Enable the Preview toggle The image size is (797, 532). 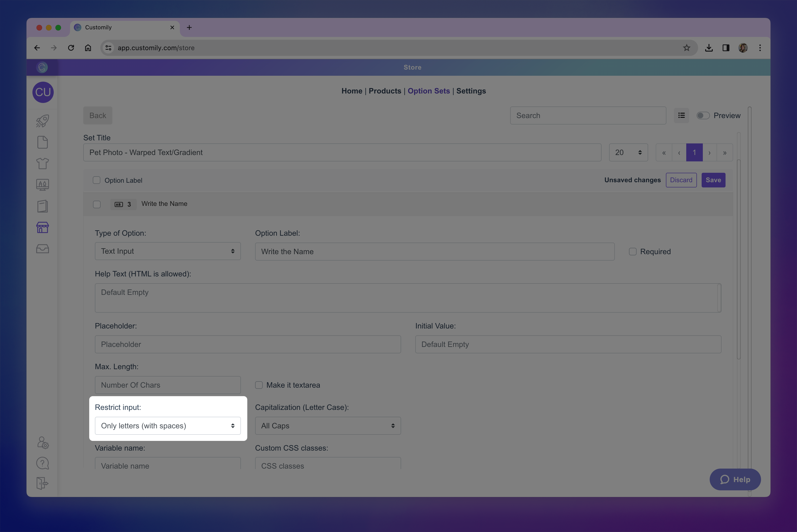click(x=703, y=115)
